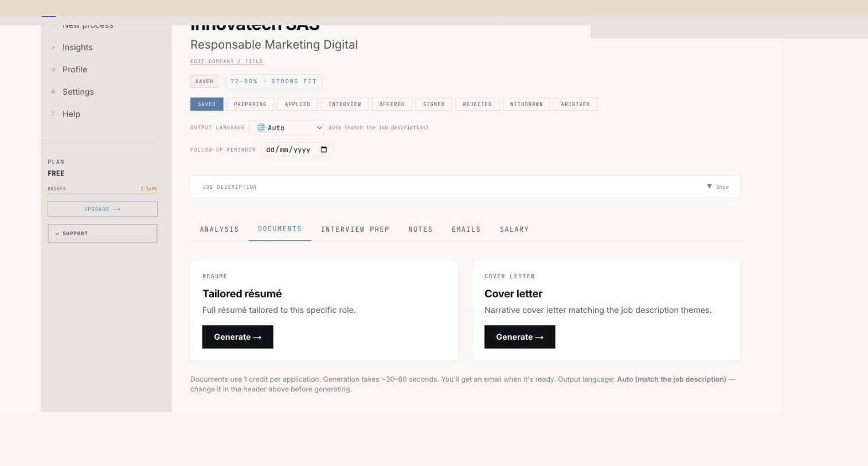Screen dimensions: 868x466
Task: Contact support via the Support button
Action: pyautogui.click(x=103, y=234)
